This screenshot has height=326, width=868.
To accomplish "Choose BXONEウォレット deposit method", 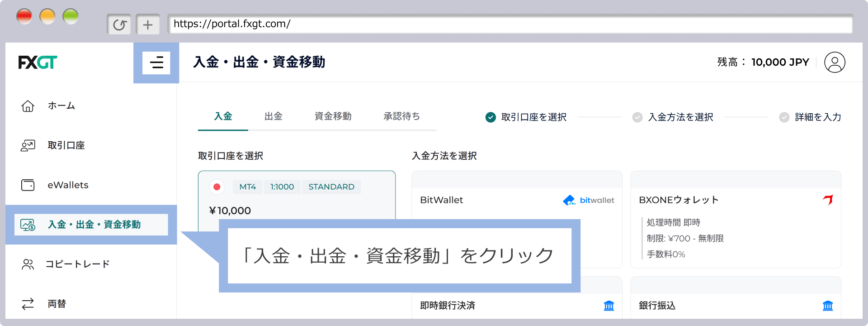I will pos(736,220).
